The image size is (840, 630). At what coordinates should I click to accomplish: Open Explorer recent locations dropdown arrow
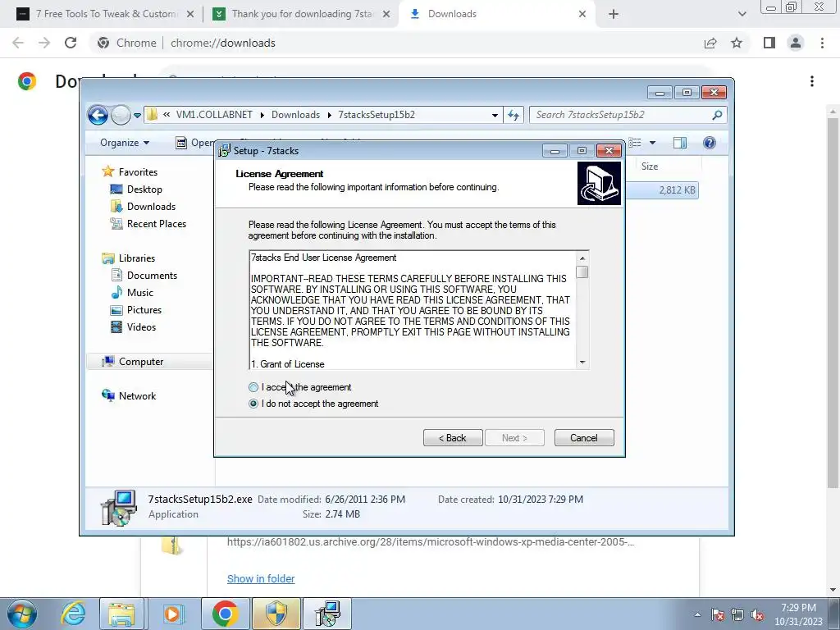pyautogui.click(x=137, y=115)
